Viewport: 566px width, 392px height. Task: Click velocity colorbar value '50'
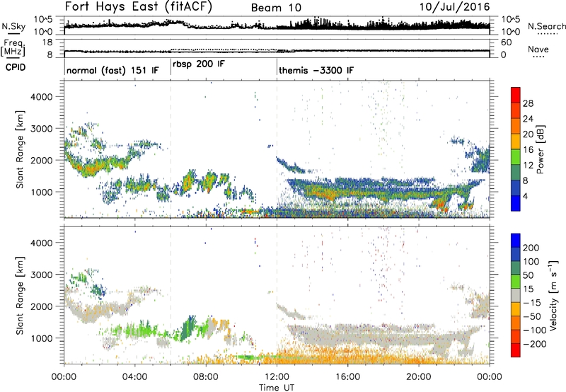point(528,275)
